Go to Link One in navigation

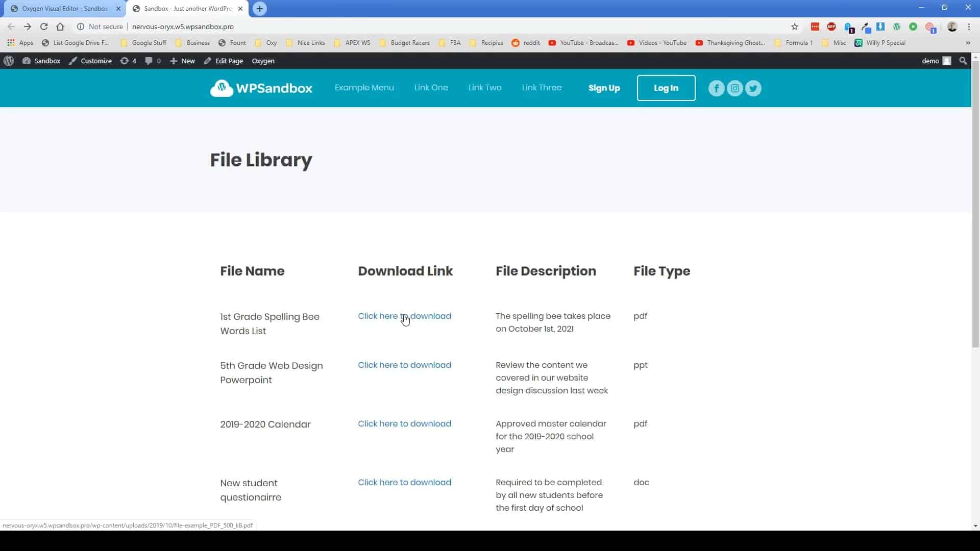pos(431,88)
